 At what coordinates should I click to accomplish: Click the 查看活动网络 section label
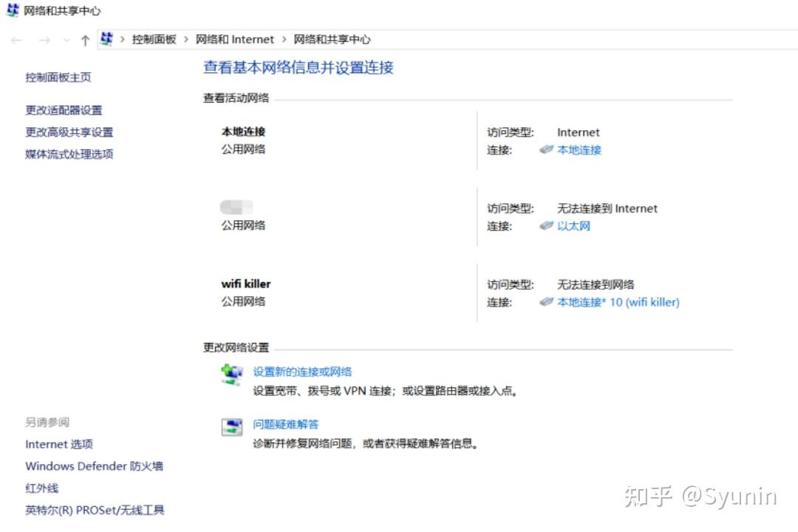236,98
